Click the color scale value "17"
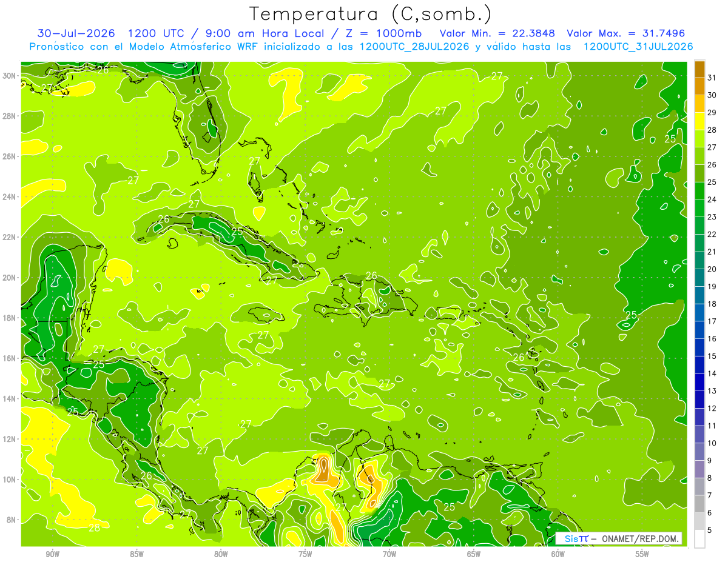Image resolution: width=728 pixels, height=562 pixels. 712,321
